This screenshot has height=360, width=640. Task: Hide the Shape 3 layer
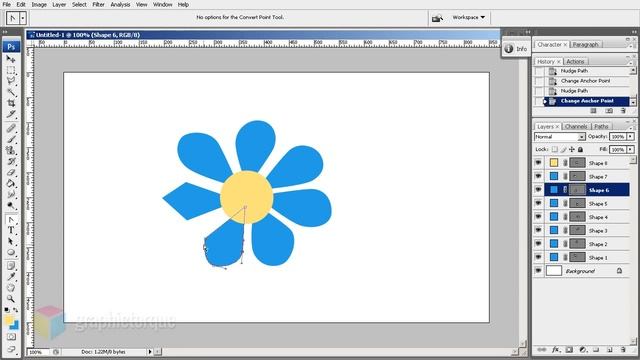pos(538,230)
